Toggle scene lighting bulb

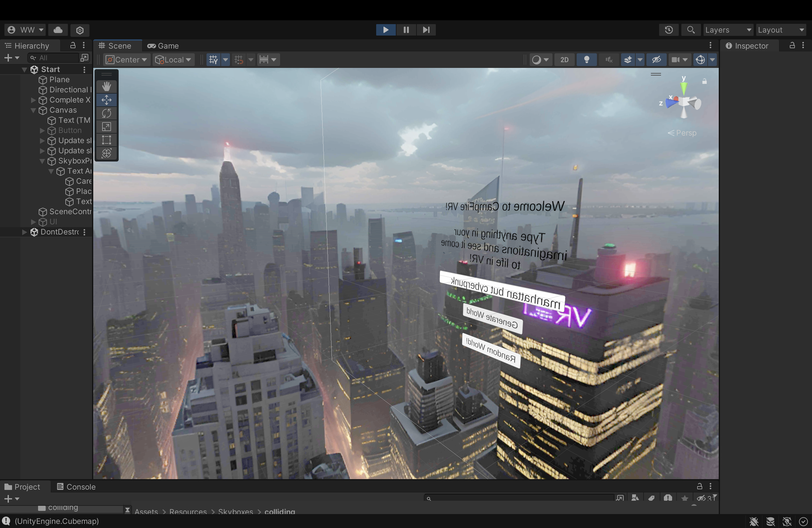(586, 60)
